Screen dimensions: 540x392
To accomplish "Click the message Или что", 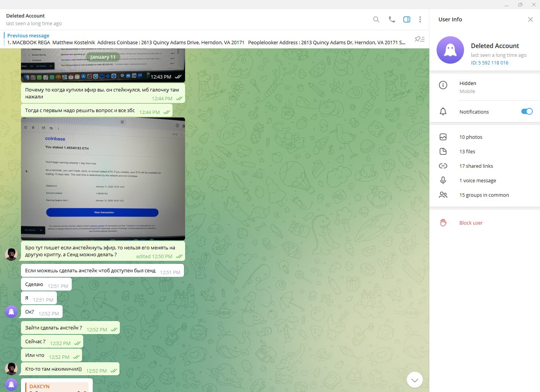I will coord(52,355).
